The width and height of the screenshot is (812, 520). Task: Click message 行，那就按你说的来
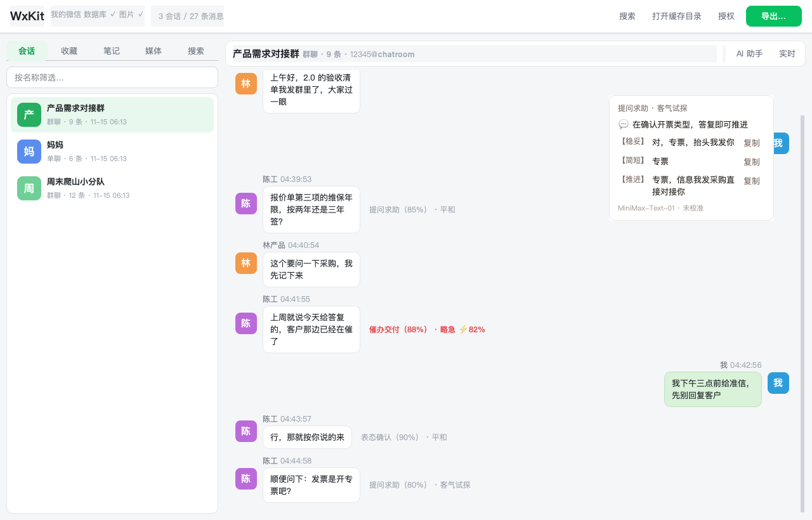[x=307, y=438]
